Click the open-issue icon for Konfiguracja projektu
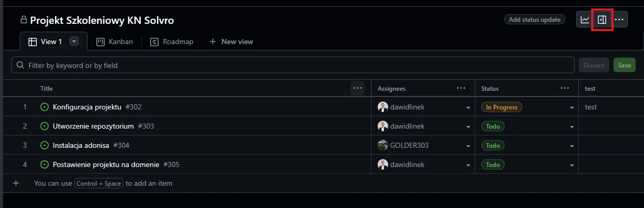 pyautogui.click(x=44, y=107)
